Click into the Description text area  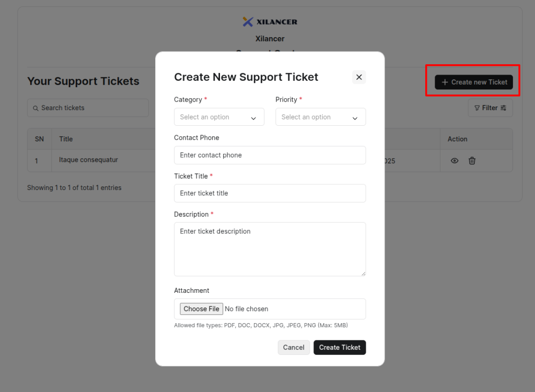pyautogui.click(x=270, y=249)
